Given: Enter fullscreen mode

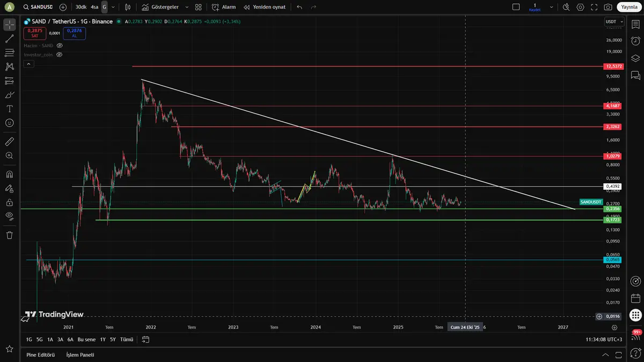Looking at the screenshot, I should pos(594,7).
